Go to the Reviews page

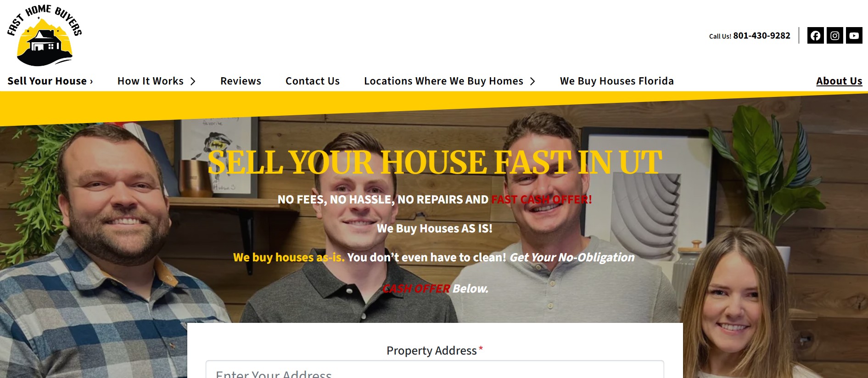(x=241, y=81)
